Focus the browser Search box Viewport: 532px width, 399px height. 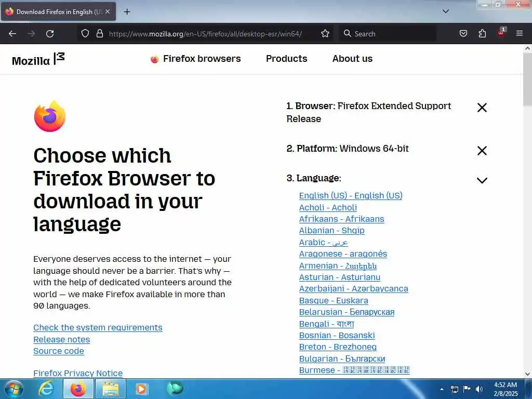click(388, 34)
